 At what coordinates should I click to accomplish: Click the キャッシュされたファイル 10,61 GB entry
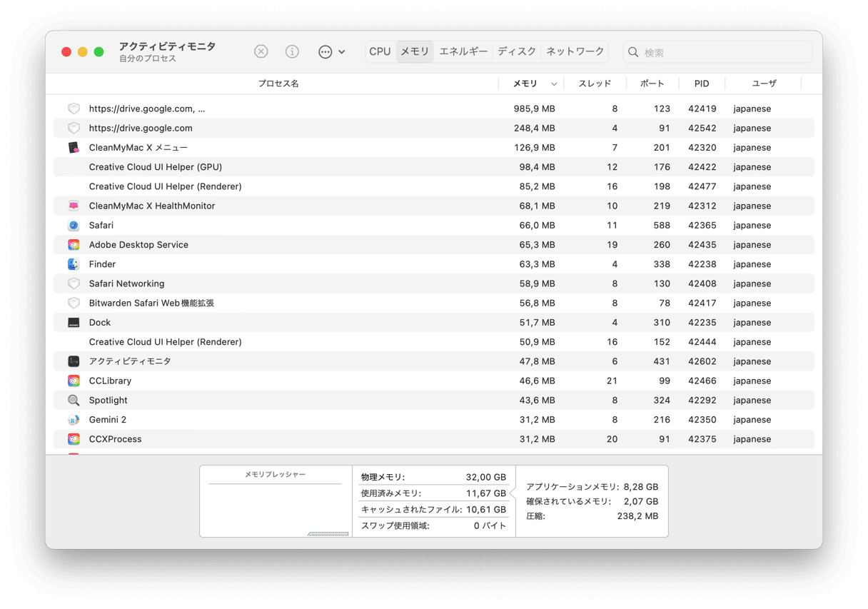click(x=433, y=510)
